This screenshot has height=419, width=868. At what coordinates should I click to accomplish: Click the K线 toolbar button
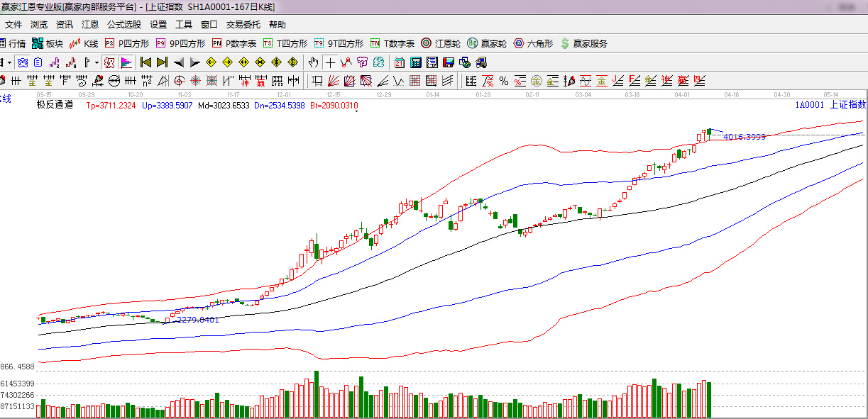tap(84, 43)
